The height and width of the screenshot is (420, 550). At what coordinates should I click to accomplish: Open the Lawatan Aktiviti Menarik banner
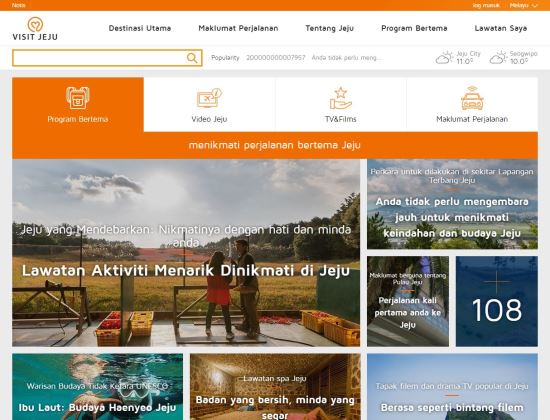click(186, 253)
